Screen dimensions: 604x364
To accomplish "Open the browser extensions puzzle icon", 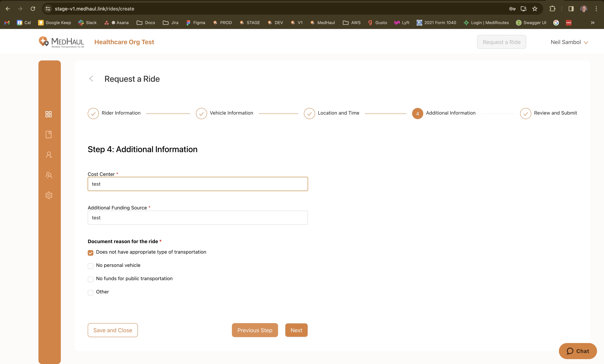I will coord(552,9).
